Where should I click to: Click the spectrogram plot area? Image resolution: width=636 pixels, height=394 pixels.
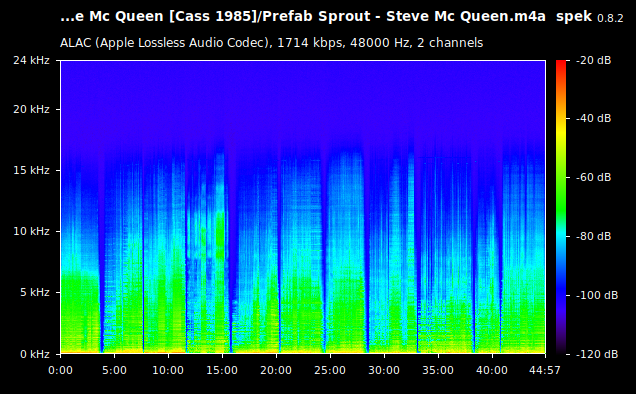pos(303,207)
